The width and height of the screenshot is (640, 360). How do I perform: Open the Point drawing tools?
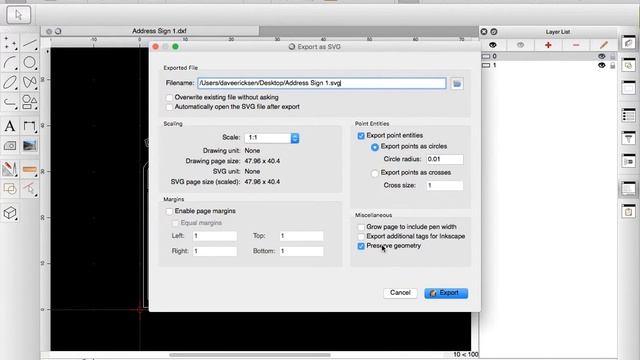pos(10,43)
